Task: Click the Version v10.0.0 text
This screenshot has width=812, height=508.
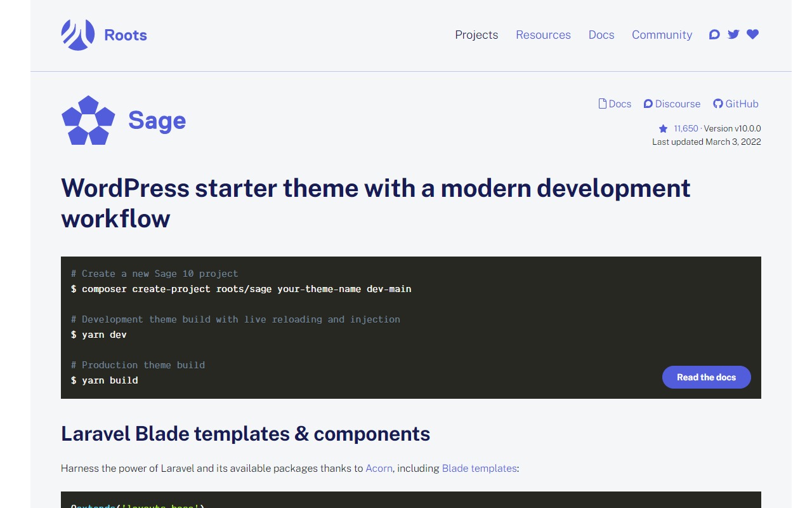Action: click(x=732, y=128)
